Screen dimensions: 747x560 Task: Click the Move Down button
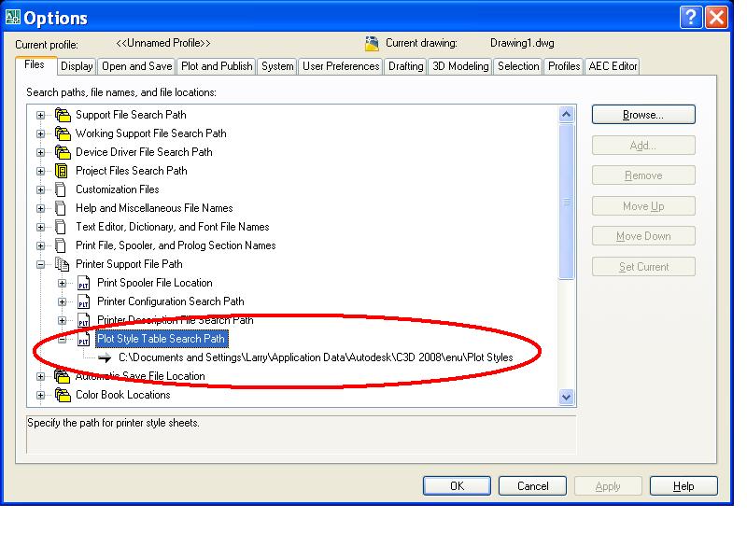pos(643,236)
